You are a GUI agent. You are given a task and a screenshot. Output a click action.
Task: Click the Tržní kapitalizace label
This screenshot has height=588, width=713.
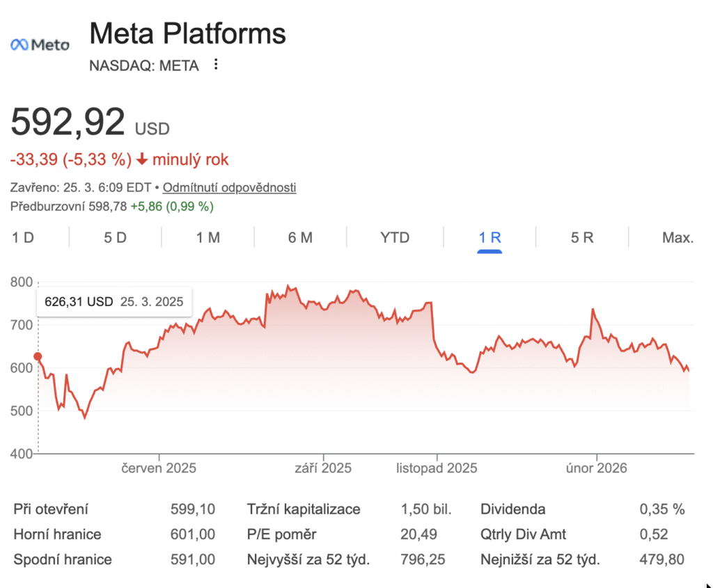point(304,509)
